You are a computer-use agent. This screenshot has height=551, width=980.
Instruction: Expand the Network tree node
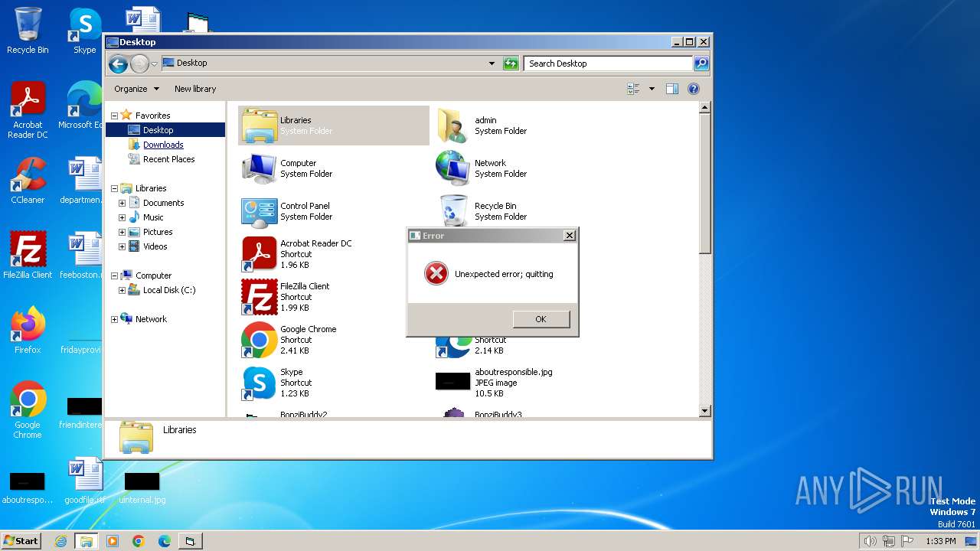pos(114,319)
